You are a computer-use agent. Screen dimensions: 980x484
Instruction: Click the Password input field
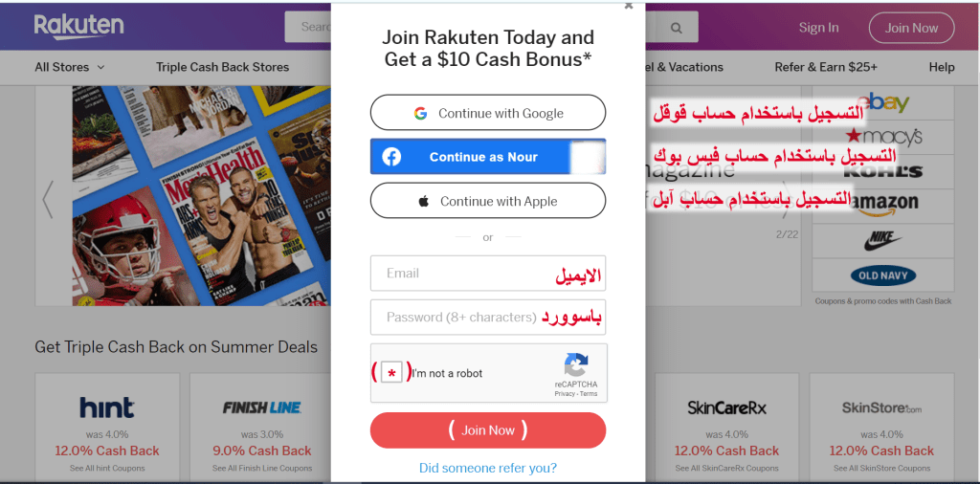point(487,318)
